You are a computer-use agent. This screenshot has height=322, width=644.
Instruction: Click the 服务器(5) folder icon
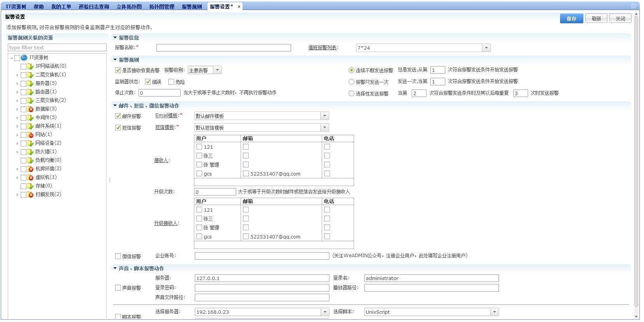tap(30, 84)
